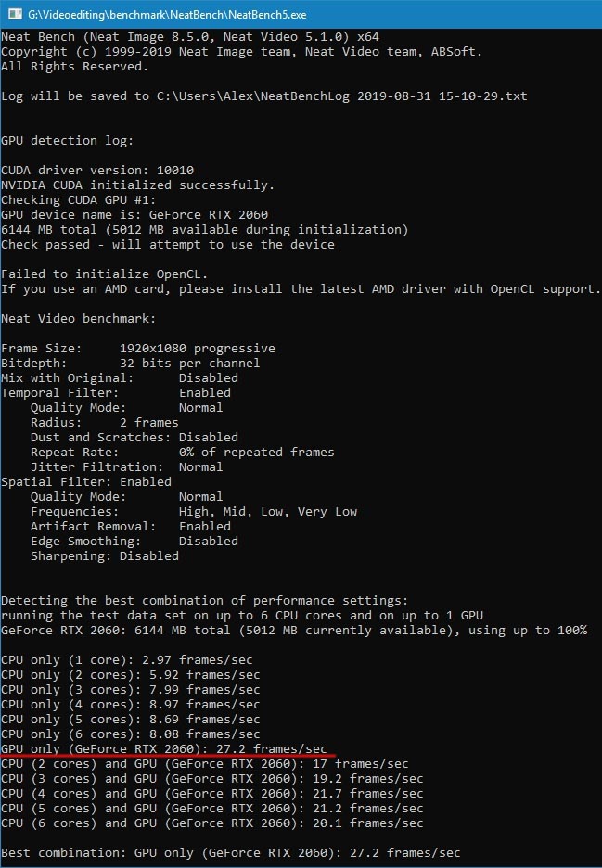Click the NeatBench5.exe path in title bar
This screenshot has width=602, height=868.
[167, 15]
